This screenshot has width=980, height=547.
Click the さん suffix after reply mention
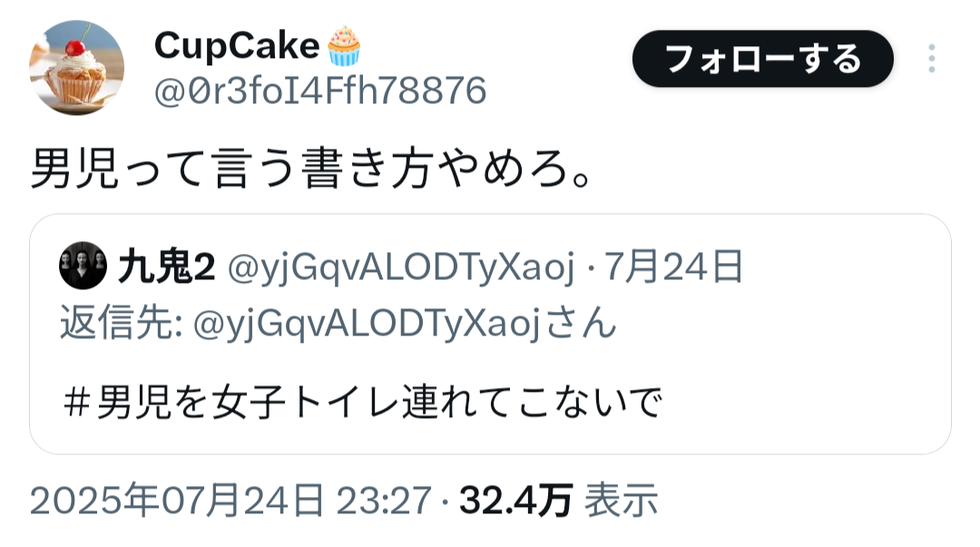582,323
